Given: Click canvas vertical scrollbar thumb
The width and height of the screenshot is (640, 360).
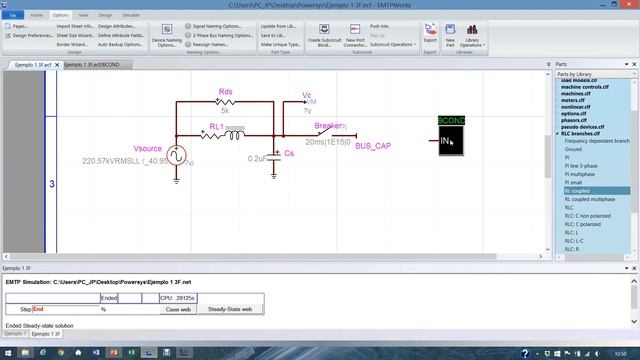Looking at the screenshot, I should tap(548, 156).
